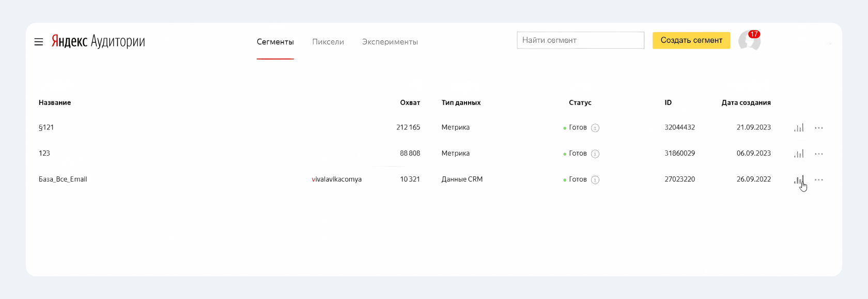Open the user avatar with 17 notifications

750,40
